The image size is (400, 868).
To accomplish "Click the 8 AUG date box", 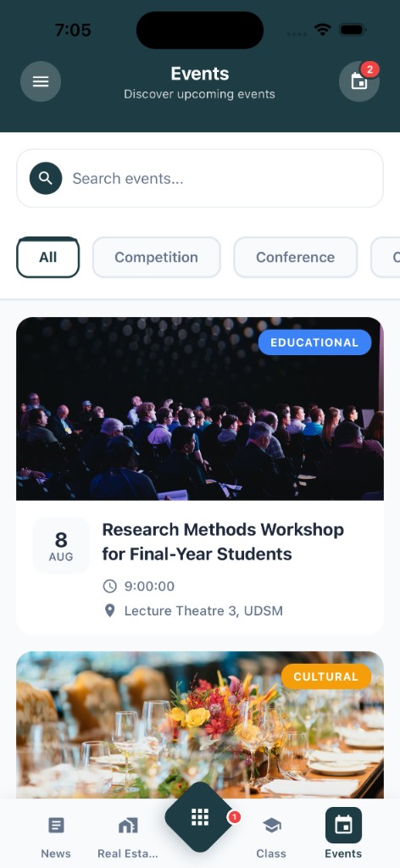I will (61, 546).
